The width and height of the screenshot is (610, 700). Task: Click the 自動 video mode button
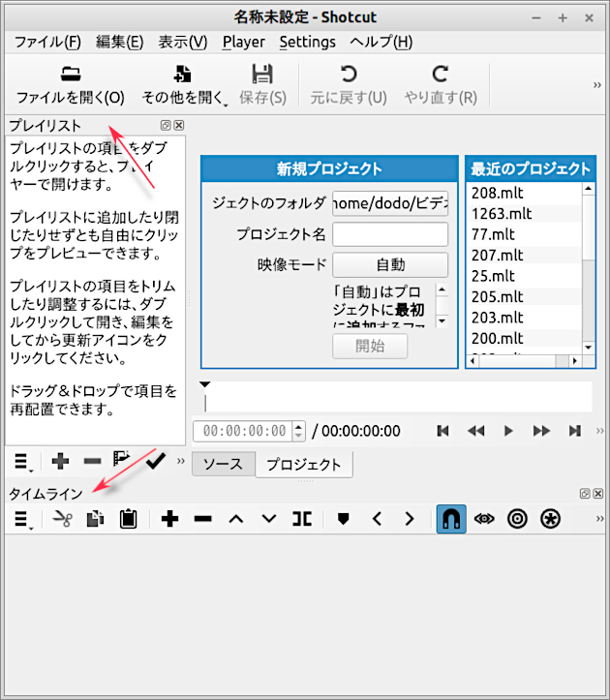click(x=389, y=264)
